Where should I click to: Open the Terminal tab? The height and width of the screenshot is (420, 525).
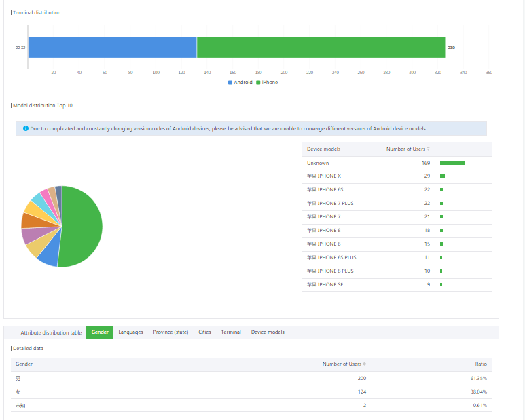pos(231,332)
